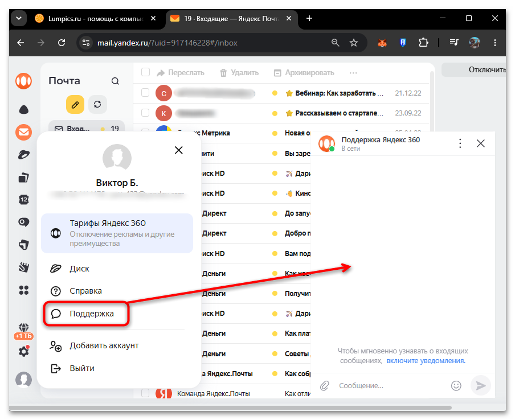Click the profile picture in account menu
This screenshot has height=420, width=515.
click(x=117, y=158)
